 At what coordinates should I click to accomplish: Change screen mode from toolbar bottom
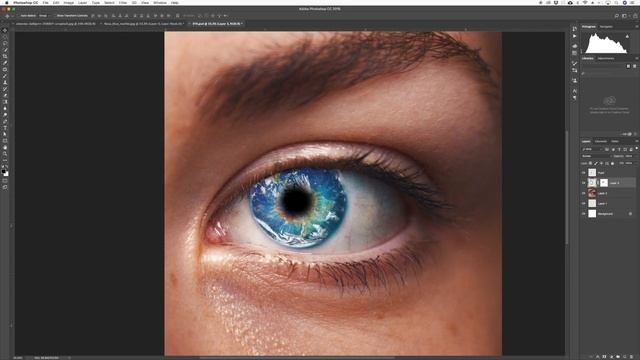(x=5, y=187)
